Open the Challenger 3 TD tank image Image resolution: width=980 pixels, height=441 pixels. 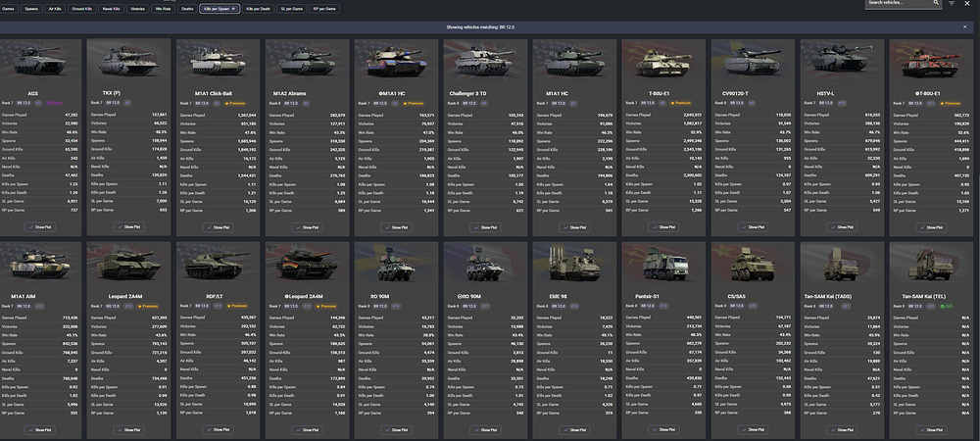click(486, 62)
